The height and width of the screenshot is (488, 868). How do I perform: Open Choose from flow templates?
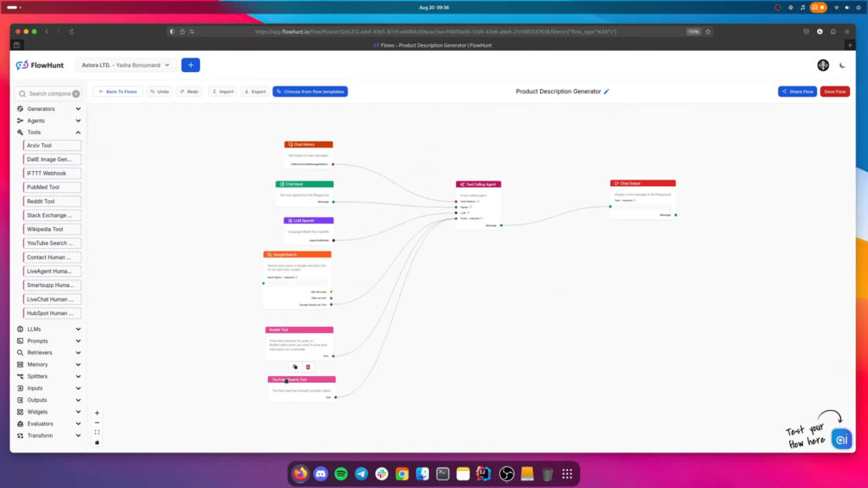[x=310, y=91]
